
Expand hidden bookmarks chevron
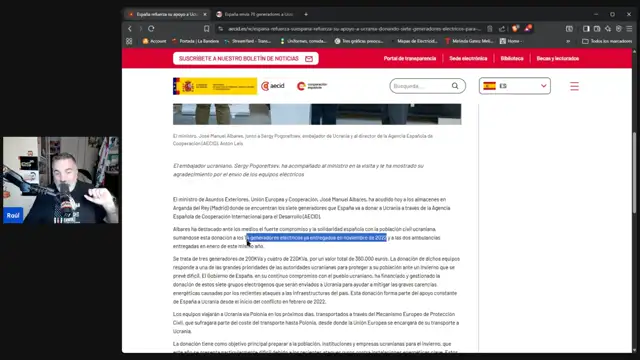[x=568, y=41]
